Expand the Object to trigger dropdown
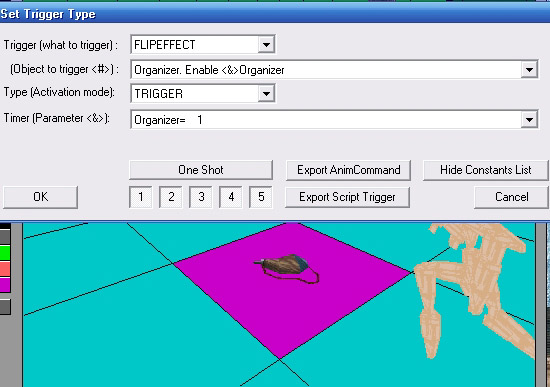The image size is (550, 387). click(529, 69)
